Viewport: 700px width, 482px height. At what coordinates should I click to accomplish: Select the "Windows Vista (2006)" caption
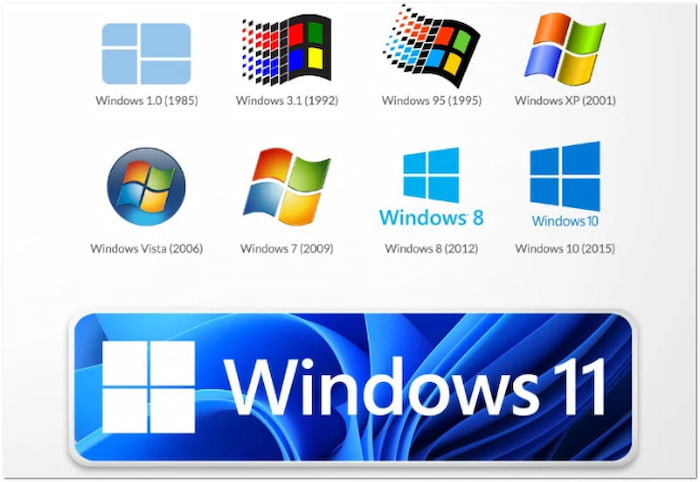(146, 249)
